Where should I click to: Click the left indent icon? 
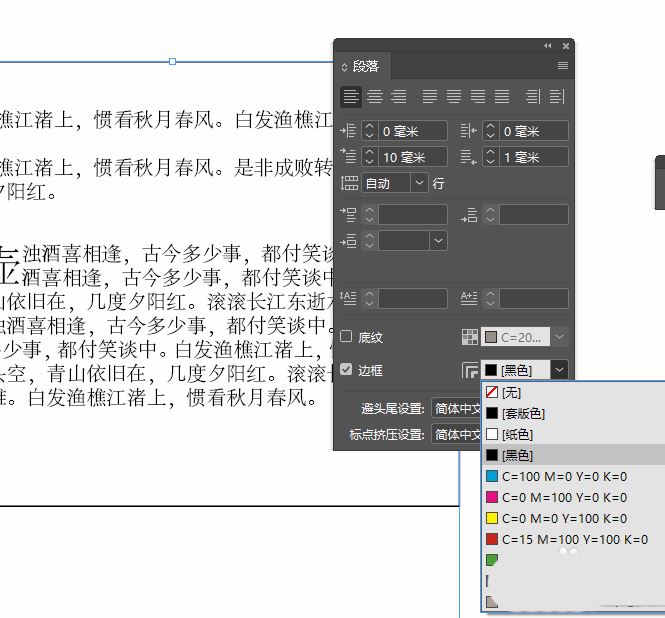pyautogui.click(x=348, y=131)
